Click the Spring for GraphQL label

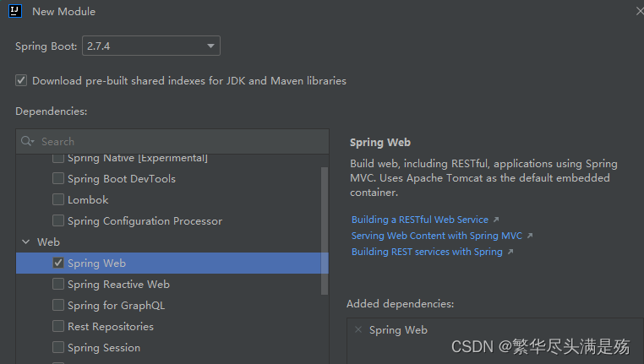(117, 306)
